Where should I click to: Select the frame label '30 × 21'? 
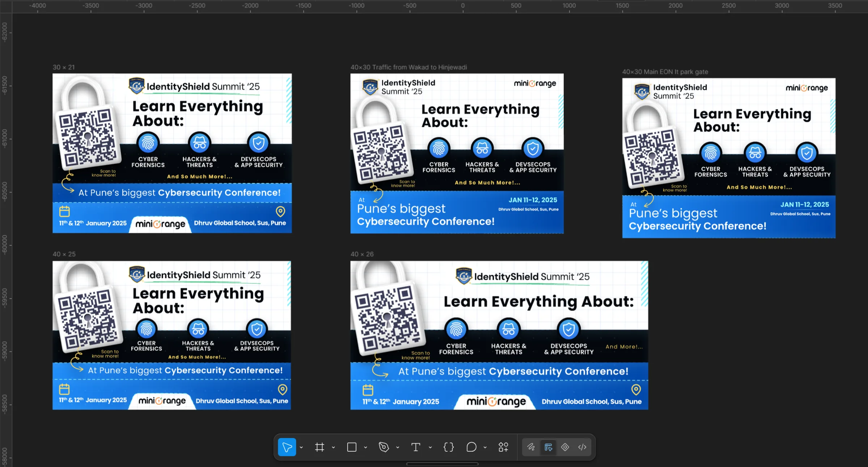click(64, 67)
